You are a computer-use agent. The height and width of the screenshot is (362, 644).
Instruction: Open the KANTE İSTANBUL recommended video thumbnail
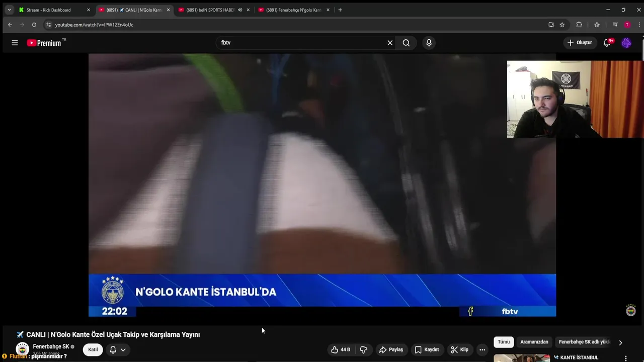click(x=521, y=358)
